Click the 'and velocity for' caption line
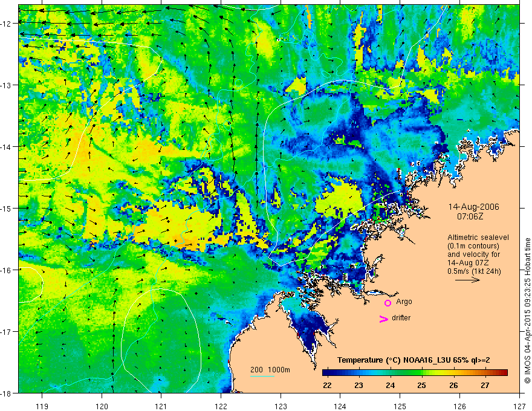532x411 pixels. (473, 254)
